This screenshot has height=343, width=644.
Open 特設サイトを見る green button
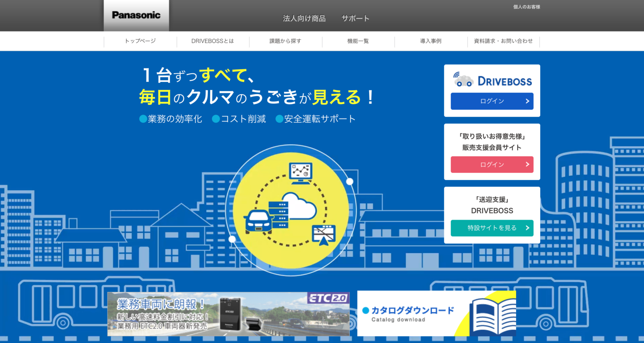tap(492, 228)
